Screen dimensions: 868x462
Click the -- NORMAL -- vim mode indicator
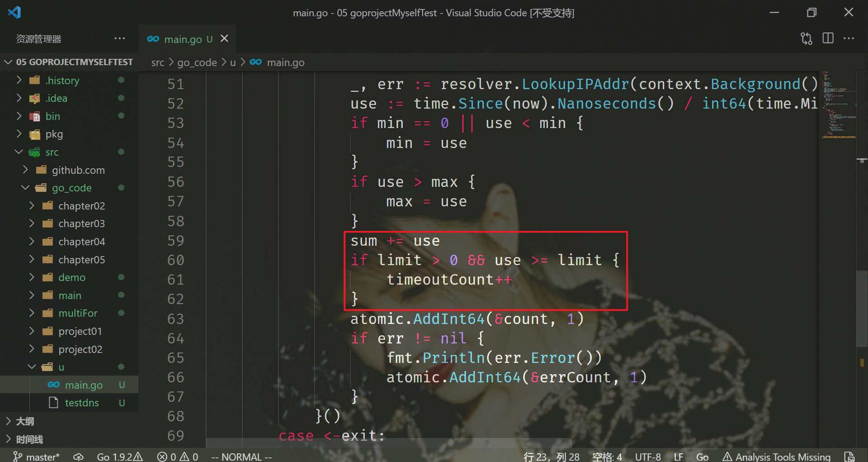241,457
